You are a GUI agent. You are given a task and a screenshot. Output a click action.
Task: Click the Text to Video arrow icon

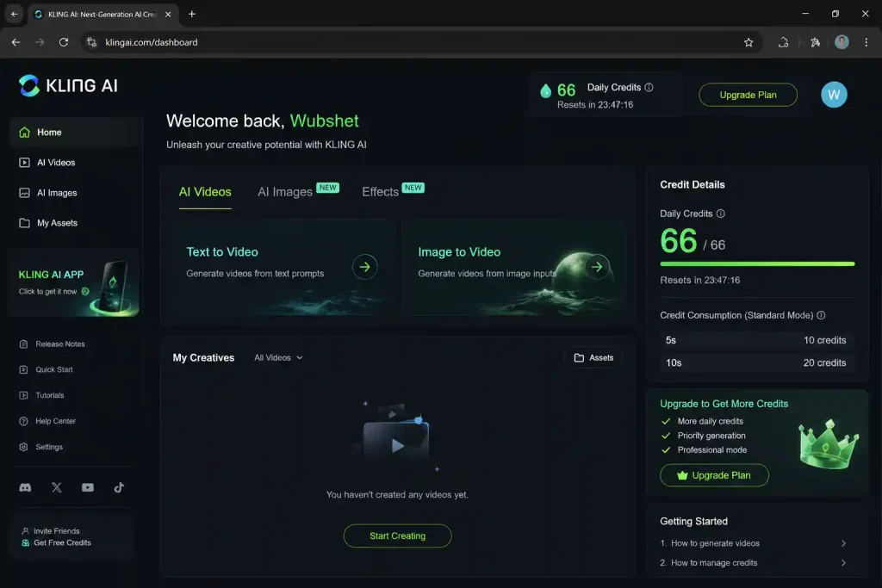click(x=365, y=267)
